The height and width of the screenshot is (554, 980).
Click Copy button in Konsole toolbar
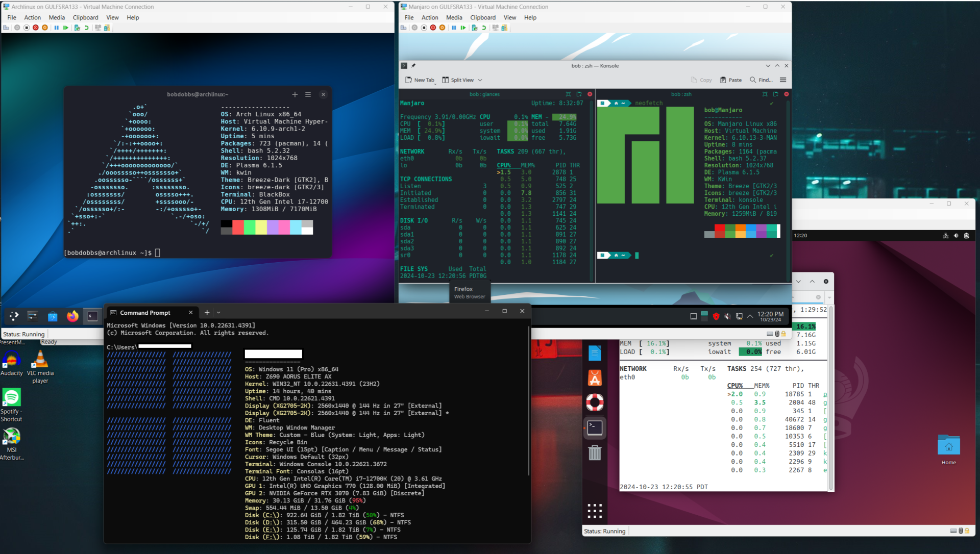click(701, 80)
